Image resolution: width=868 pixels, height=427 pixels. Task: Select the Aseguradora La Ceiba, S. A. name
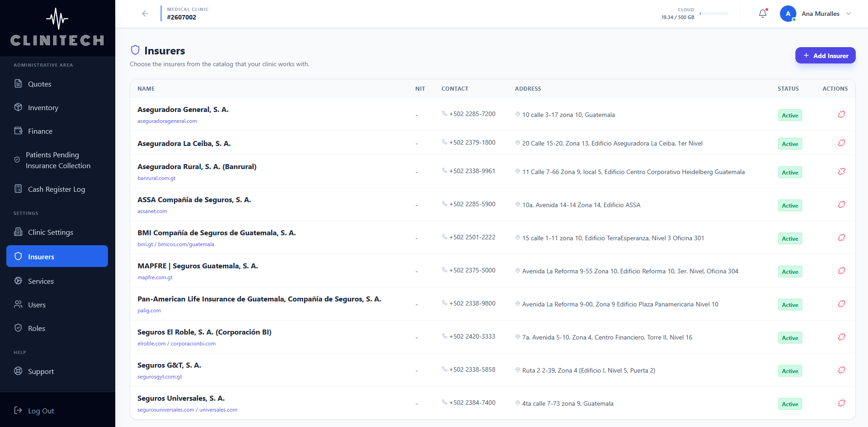(184, 143)
